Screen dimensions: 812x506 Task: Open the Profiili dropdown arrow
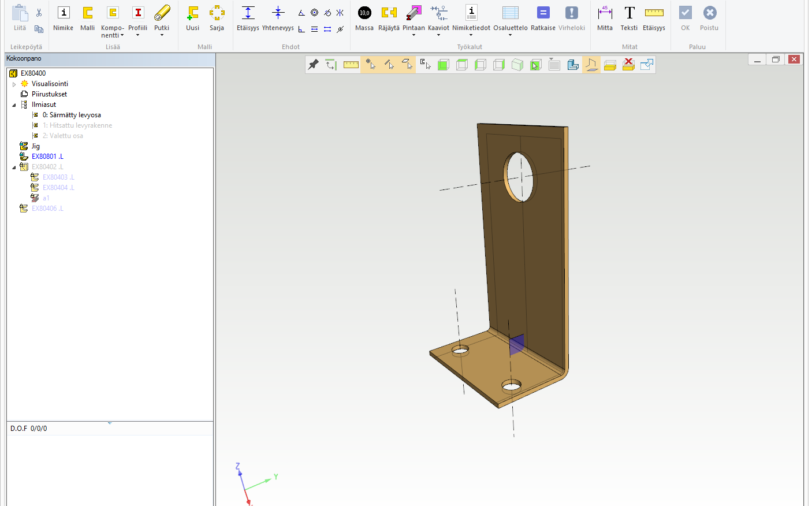137,36
